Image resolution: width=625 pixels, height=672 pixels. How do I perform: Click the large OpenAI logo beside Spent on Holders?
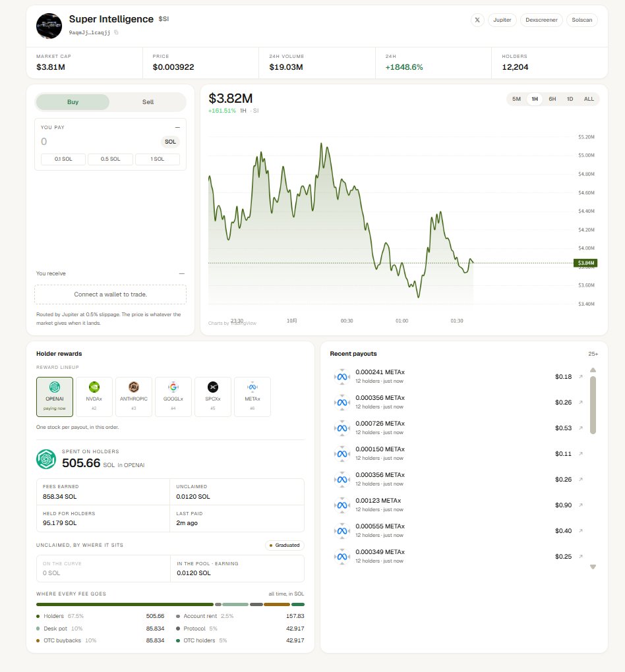point(46,459)
